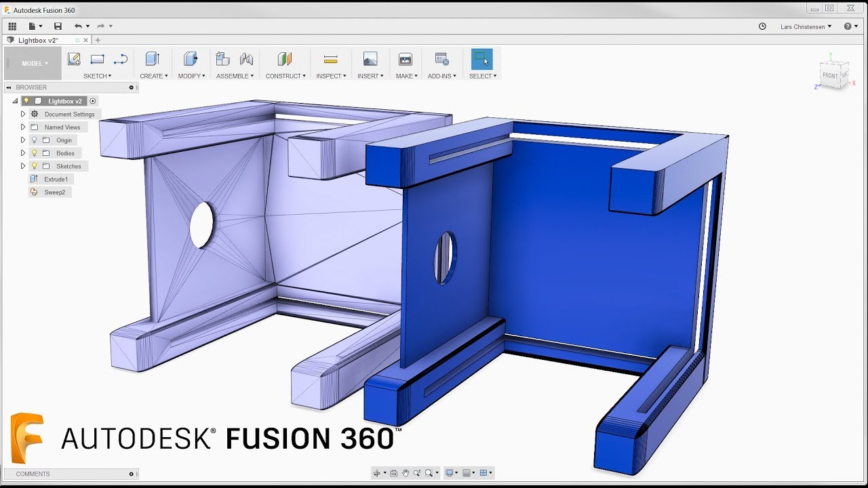Open the CREATE menu
868x488 pixels.
click(154, 76)
